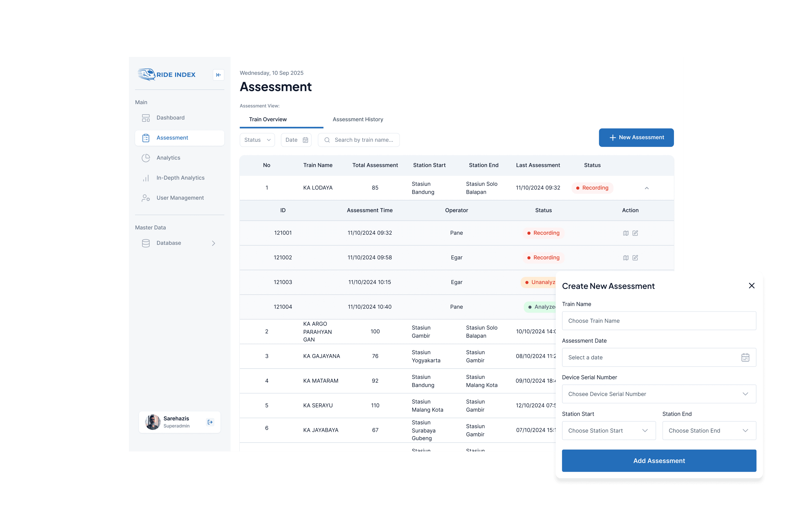Click the New Assessment button
The image size is (812, 508).
pos(636,138)
